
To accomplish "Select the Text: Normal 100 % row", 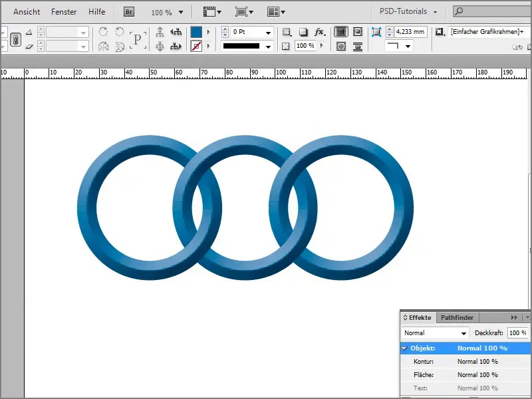I will point(465,388).
